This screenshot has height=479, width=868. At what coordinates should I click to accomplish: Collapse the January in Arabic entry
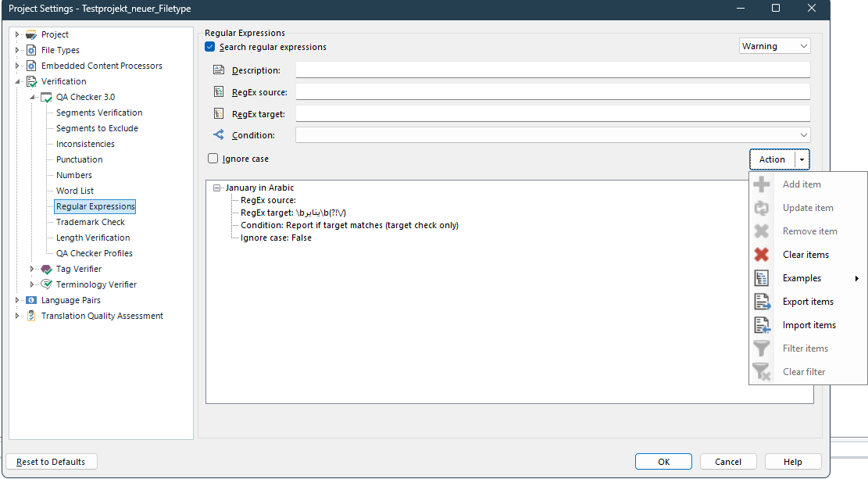click(215, 188)
